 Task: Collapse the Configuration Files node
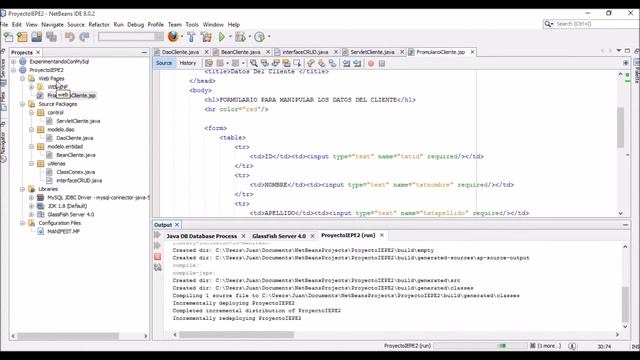tap(22, 223)
